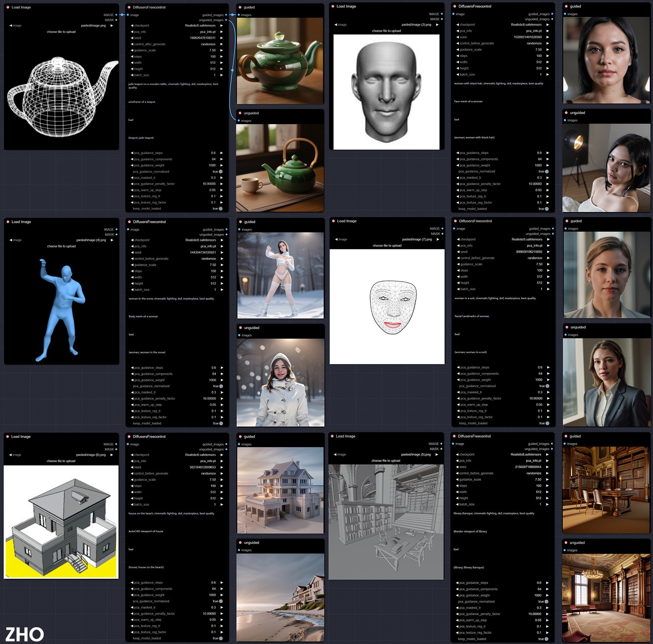The width and height of the screenshot is (653, 644).
Task: Collapse the Load Image node with gray head mesh
Action: point(333,6)
